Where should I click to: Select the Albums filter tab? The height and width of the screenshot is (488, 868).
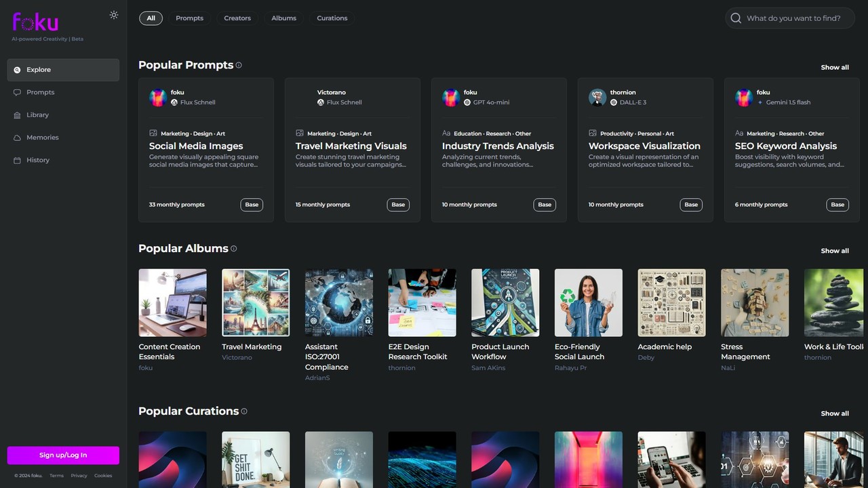pos(283,18)
